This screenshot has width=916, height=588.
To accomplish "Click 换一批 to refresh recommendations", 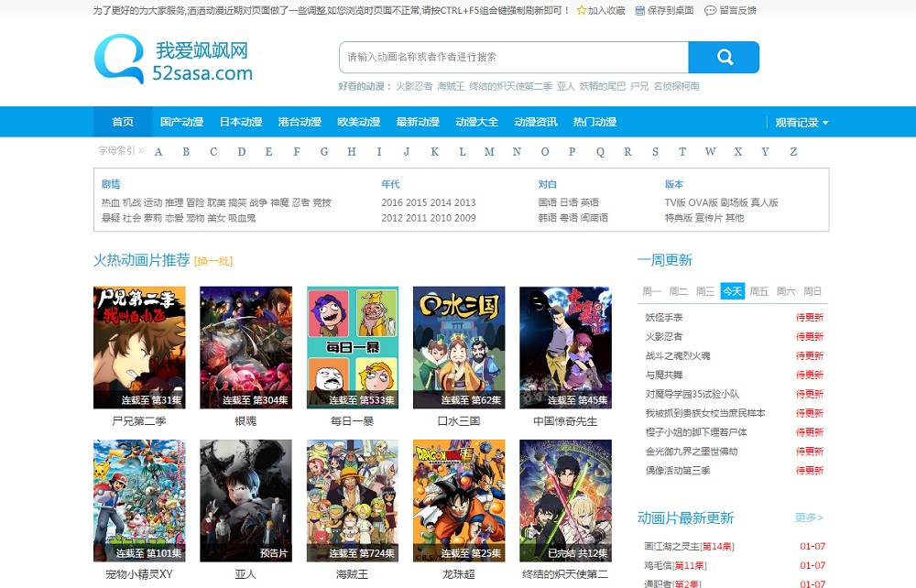I will click(213, 261).
